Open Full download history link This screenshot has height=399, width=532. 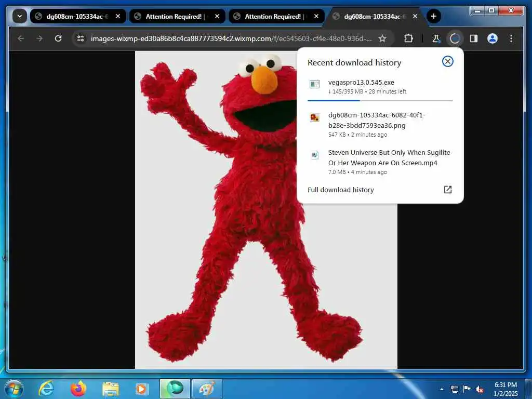click(x=341, y=190)
